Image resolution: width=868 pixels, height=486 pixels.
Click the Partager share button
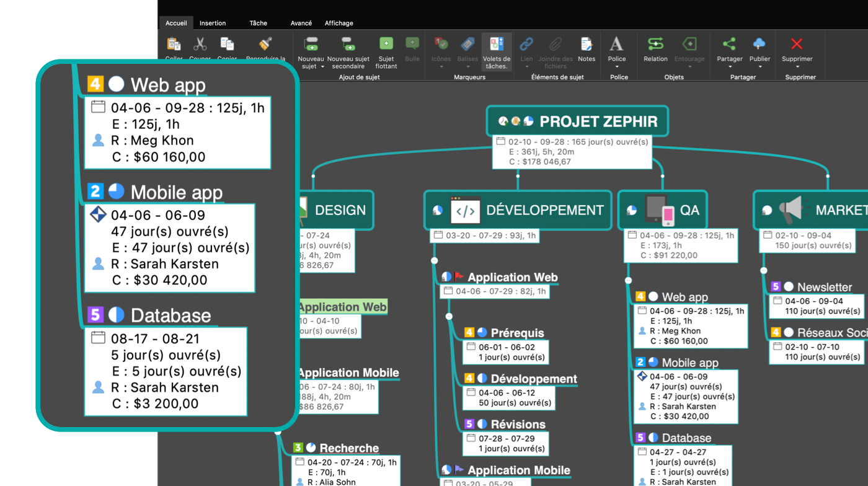(x=729, y=44)
